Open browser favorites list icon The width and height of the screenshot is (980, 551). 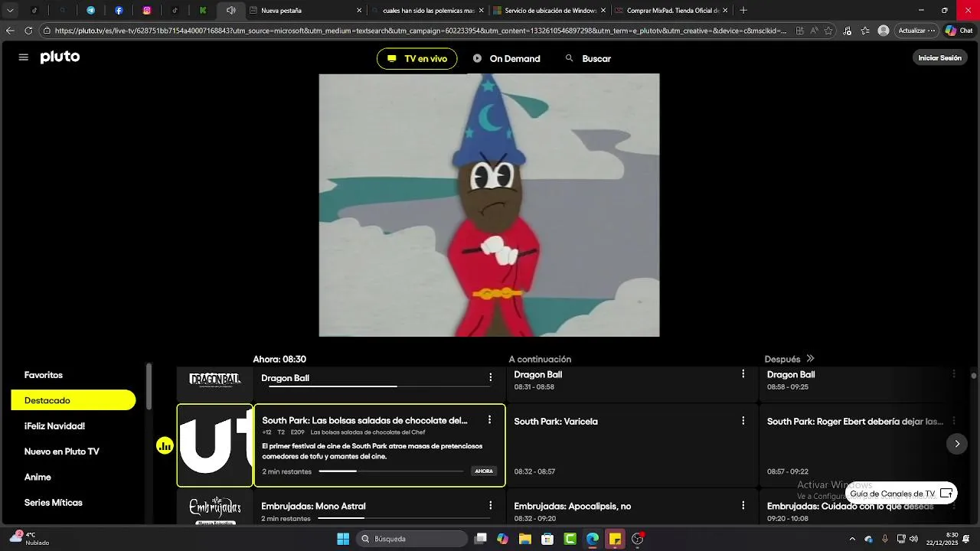865,31
